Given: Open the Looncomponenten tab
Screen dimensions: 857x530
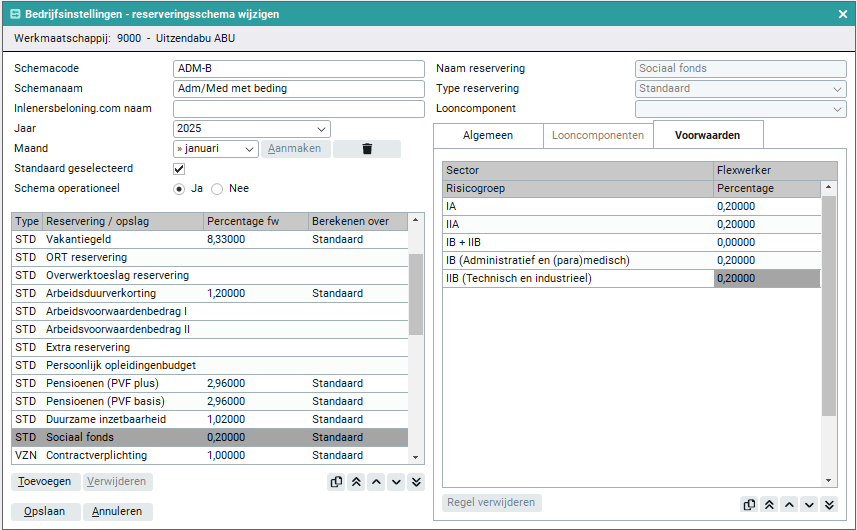Looking at the screenshot, I should coord(598,135).
